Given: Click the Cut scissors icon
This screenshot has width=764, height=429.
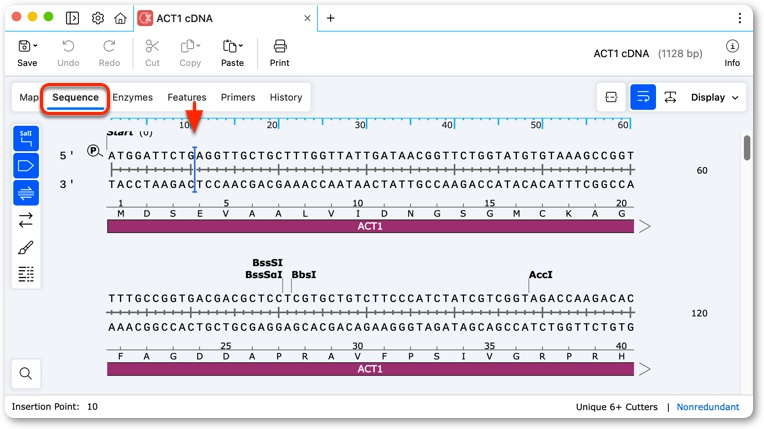Looking at the screenshot, I should pyautogui.click(x=152, y=46).
